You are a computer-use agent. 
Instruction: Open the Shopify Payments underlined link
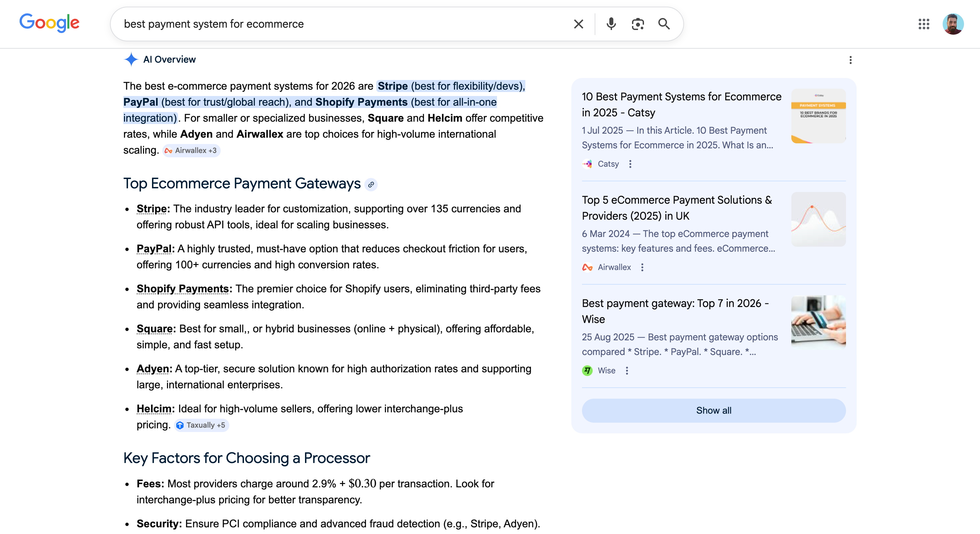tap(183, 289)
